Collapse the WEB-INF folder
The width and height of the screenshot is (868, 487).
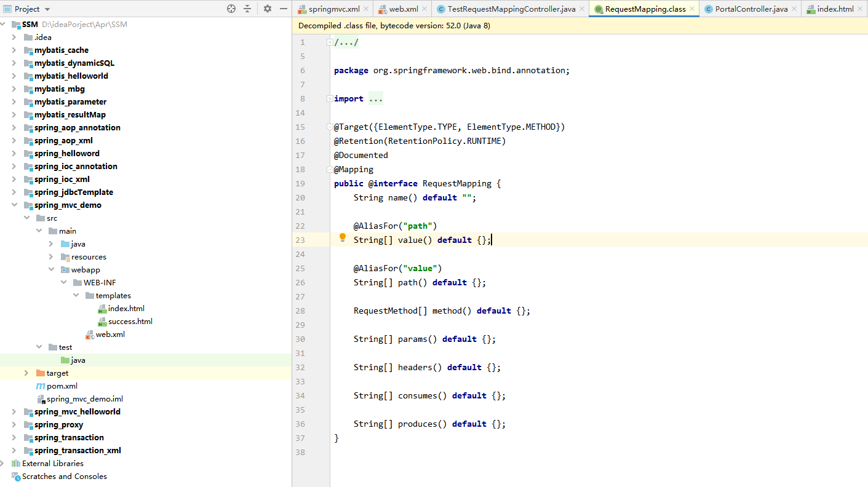pyautogui.click(x=63, y=283)
